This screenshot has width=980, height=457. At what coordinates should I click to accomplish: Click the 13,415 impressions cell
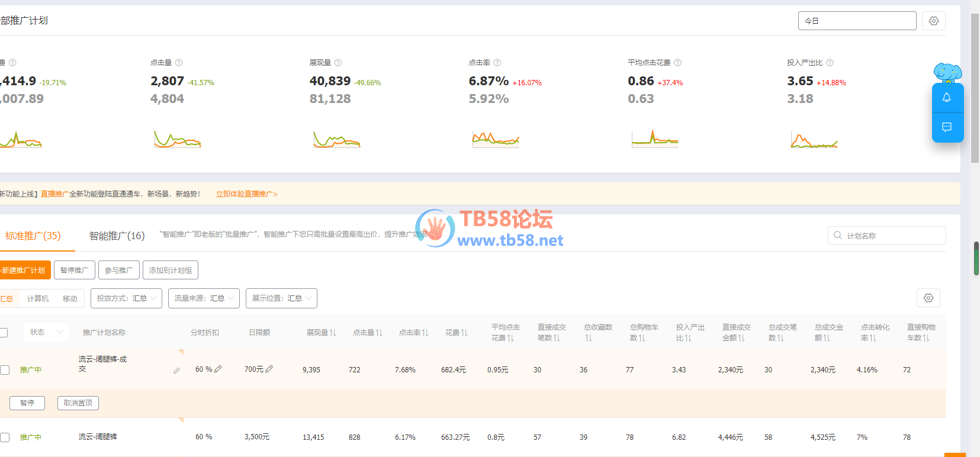(313, 437)
